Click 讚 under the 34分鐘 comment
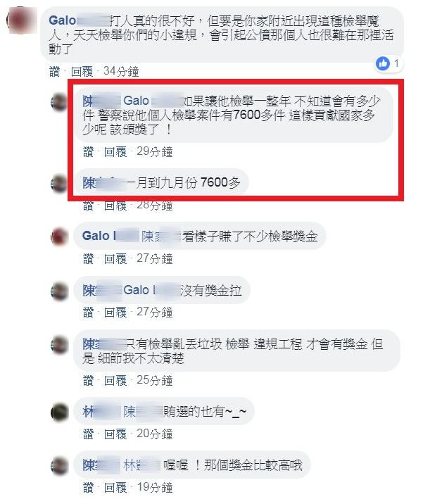430x504 pixels. pyautogui.click(x=54, y=71)
